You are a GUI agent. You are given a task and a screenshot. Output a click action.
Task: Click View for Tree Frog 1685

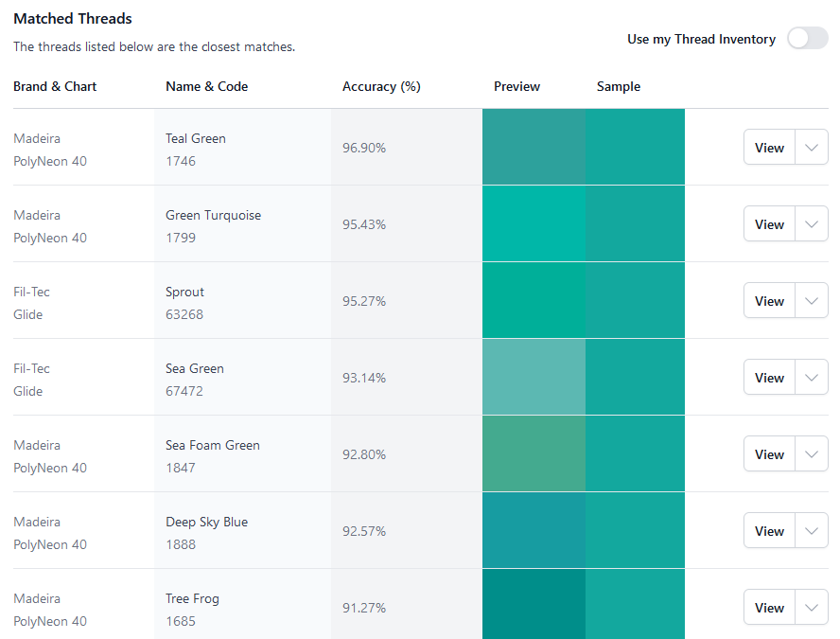tap(769, 608)
